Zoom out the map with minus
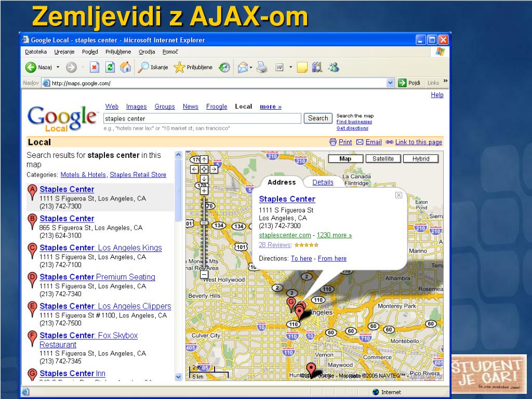Viewport: 532px width, 399px height. [204, 274]
